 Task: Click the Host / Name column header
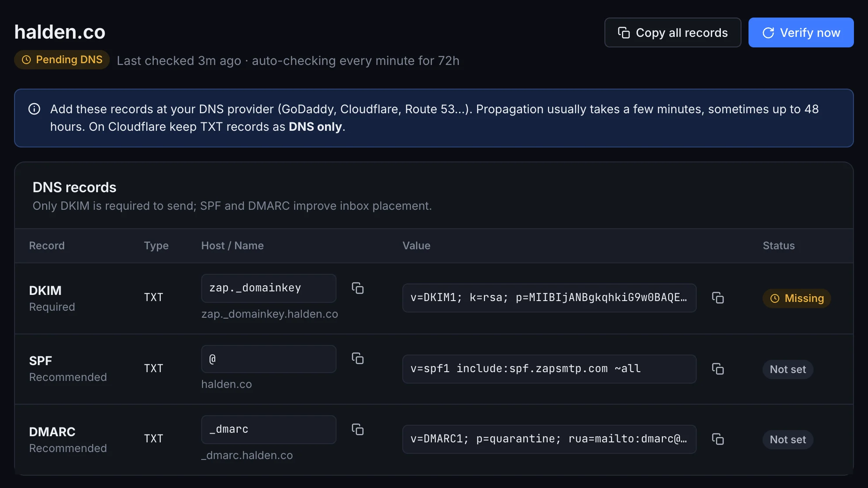click(x=232, y=246)
